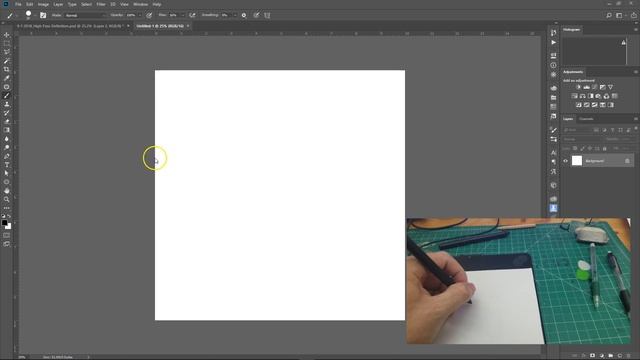Add a Levels adjustment

[587, 87]
